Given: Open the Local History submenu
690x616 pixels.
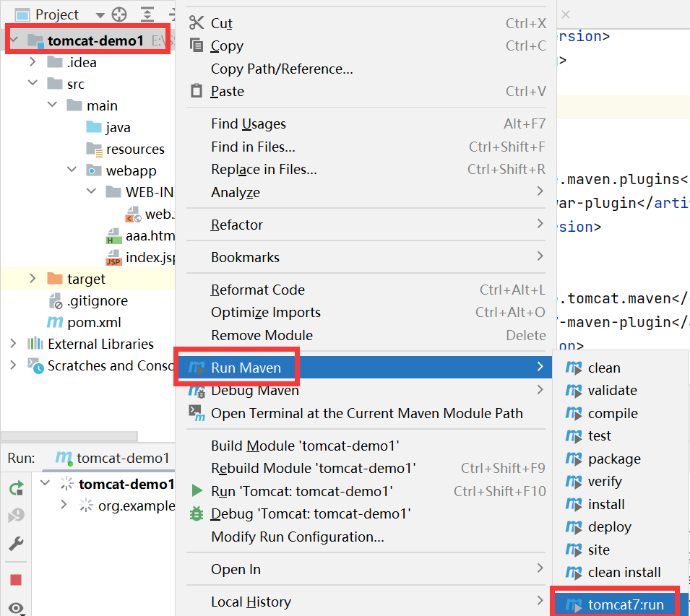Looking at the screenshot, I should coord(366,602).
